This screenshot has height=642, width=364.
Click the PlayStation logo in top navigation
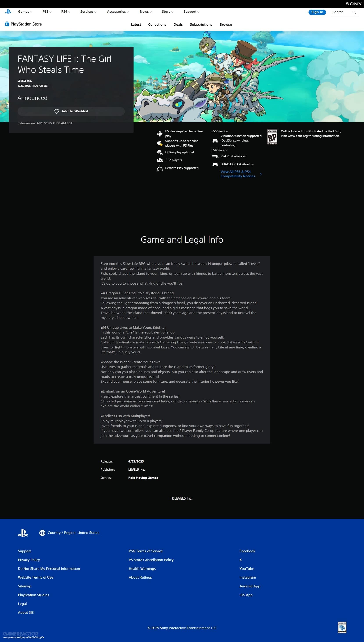tap(8, 11)
